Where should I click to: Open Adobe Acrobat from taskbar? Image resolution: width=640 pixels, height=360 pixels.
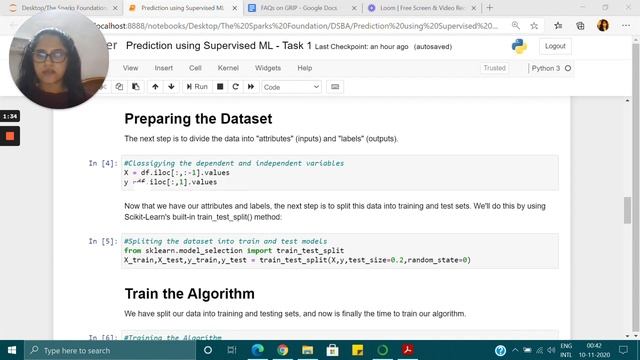[407, 350]
